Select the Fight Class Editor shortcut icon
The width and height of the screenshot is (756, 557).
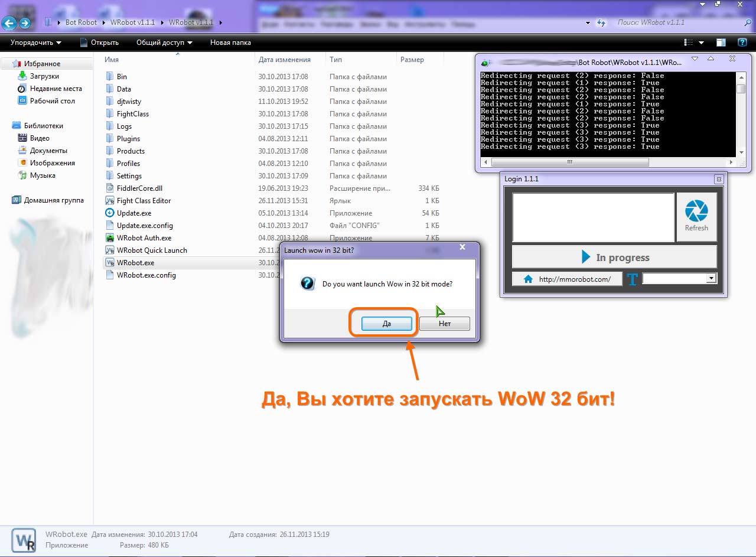[x=109, y=200]
